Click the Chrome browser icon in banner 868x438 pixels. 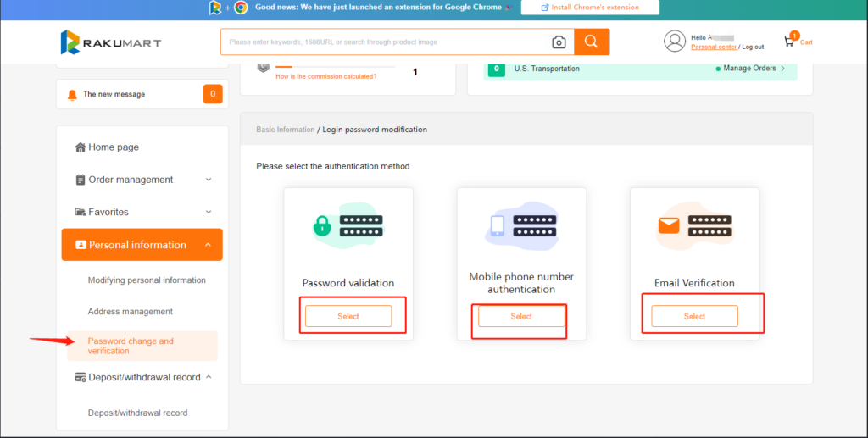240,8
